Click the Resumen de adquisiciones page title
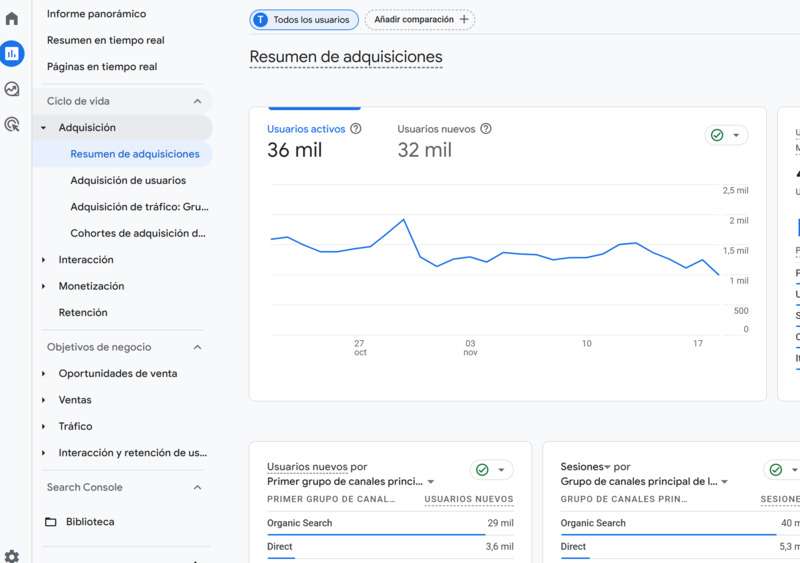 pos(346,57)
